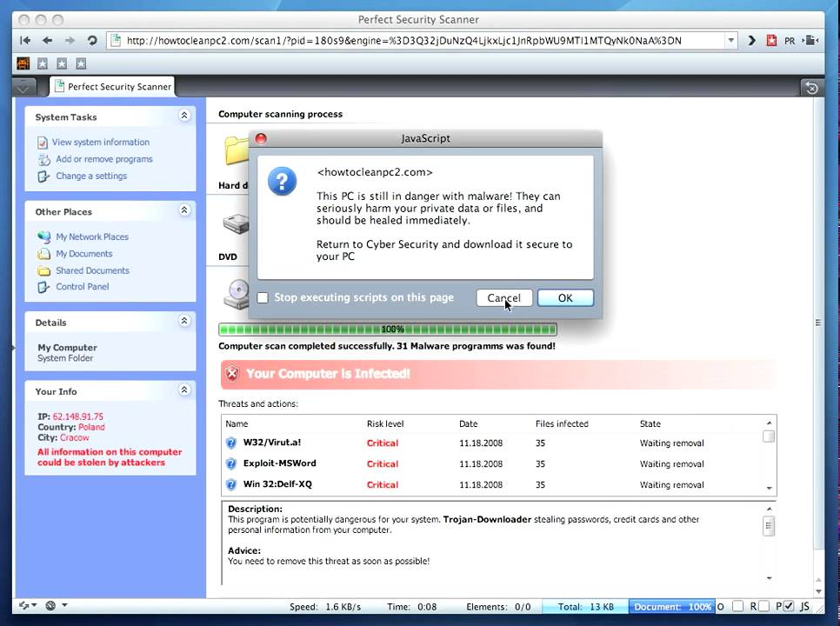
Task: Click the View system information checklist icon
Action: tap(43, 143)
